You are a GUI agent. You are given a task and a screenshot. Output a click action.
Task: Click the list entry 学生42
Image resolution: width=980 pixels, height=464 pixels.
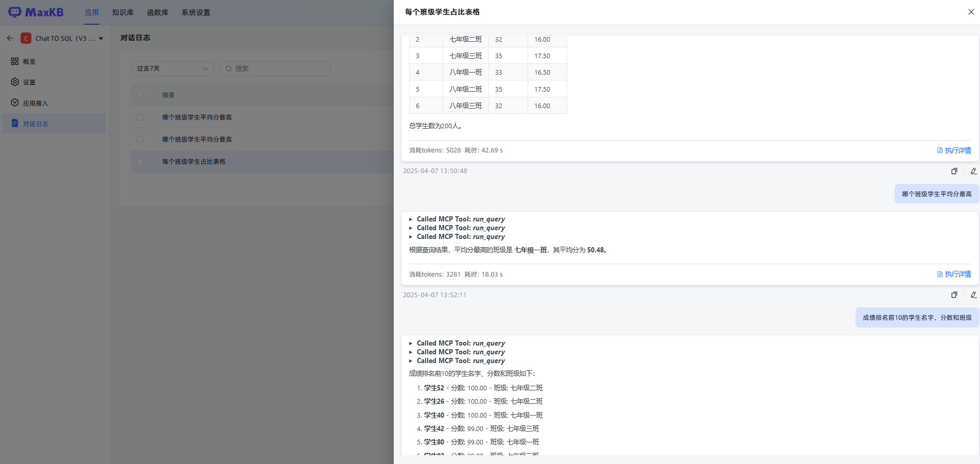tap(482, 428)
